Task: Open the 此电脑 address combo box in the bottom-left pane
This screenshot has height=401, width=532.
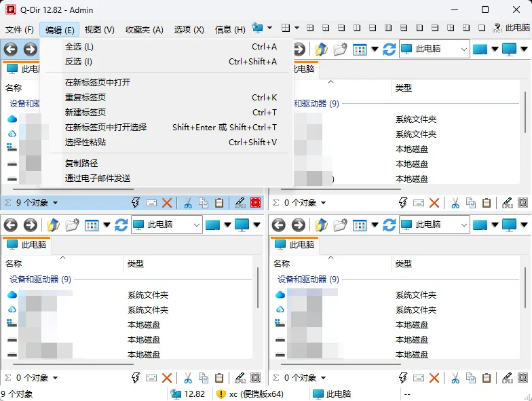Action: coord(167,225)
